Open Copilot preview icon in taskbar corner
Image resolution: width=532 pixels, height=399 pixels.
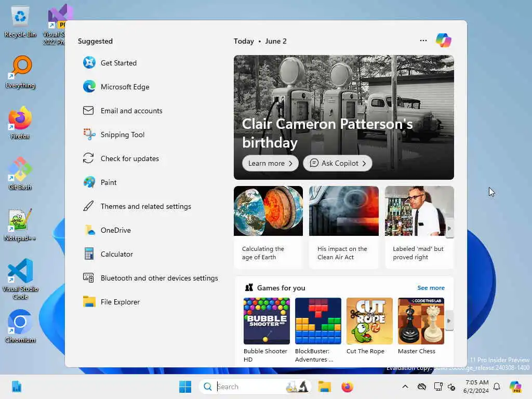tap(515, 387)
